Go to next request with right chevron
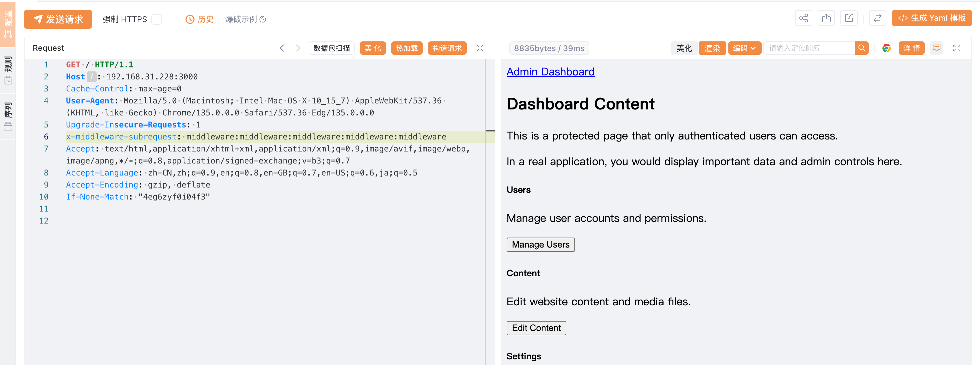 (298, 48)
